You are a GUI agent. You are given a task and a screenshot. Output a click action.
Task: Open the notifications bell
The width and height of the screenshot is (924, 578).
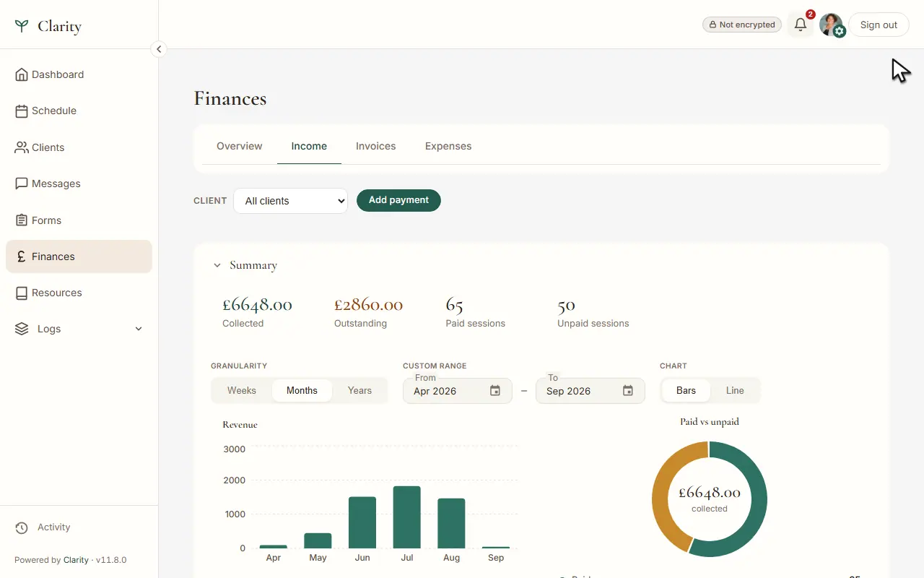(801, 25)
